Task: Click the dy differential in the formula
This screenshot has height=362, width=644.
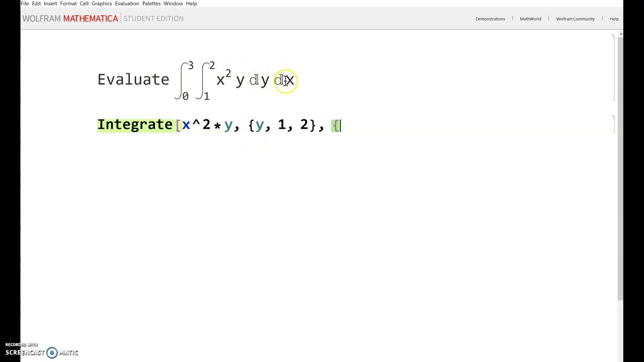Action: point(259,80)
